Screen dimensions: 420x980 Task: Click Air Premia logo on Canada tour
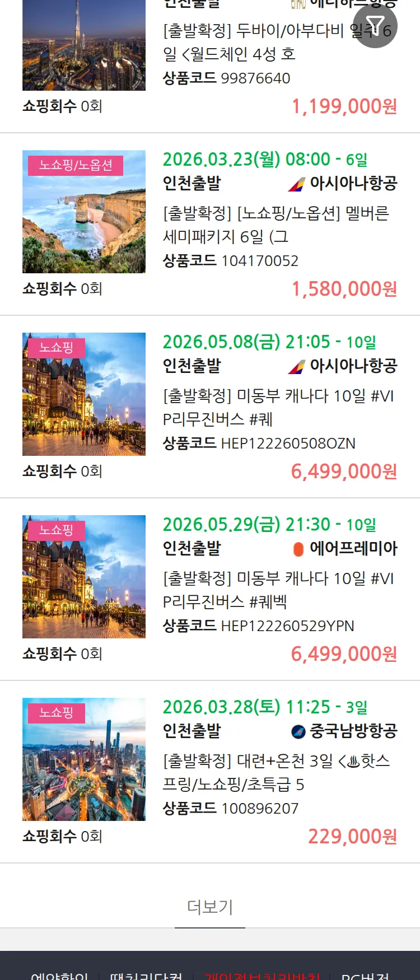click(x=298, y=549)
